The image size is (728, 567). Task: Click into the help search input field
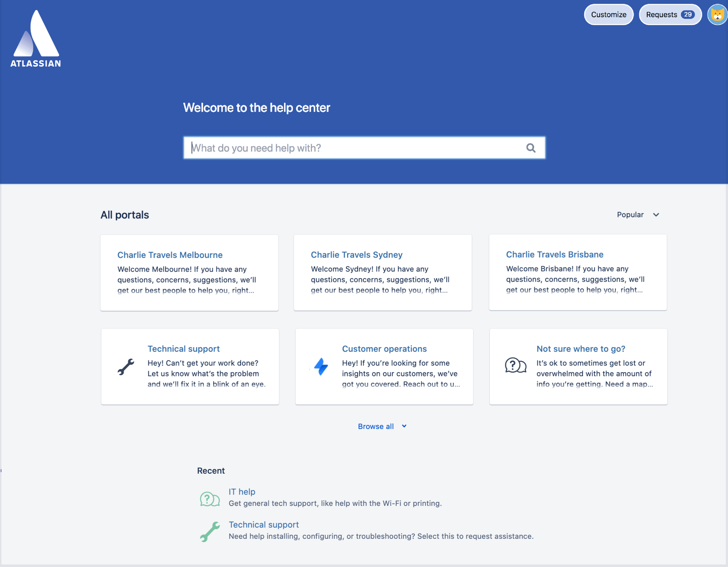[364, 148]
